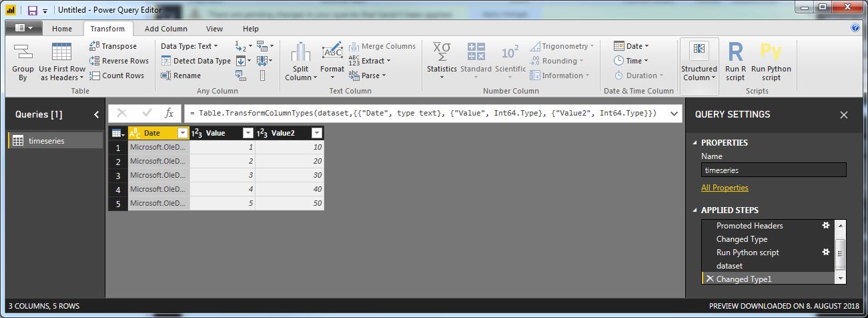
Task: Run Detect Data Type
Action: [195, 61]
